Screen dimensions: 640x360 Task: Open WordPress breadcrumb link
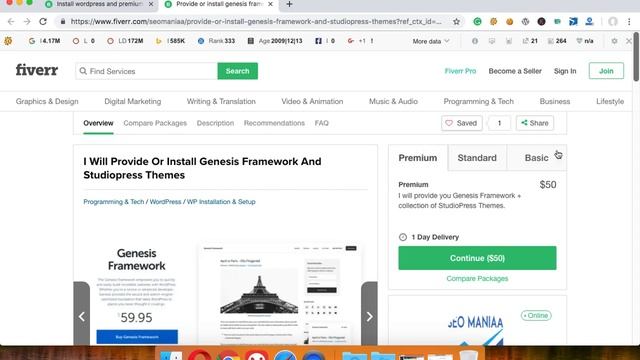[165, 202]
